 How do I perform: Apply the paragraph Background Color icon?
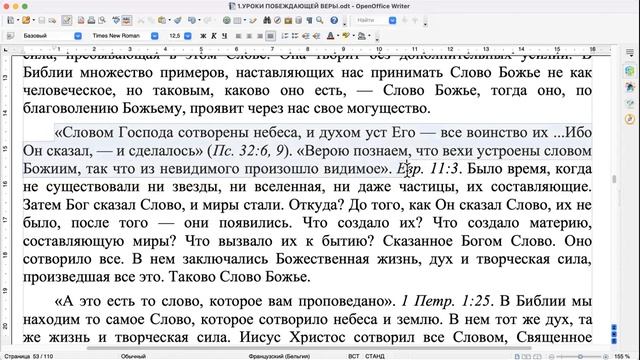point(362,36)
